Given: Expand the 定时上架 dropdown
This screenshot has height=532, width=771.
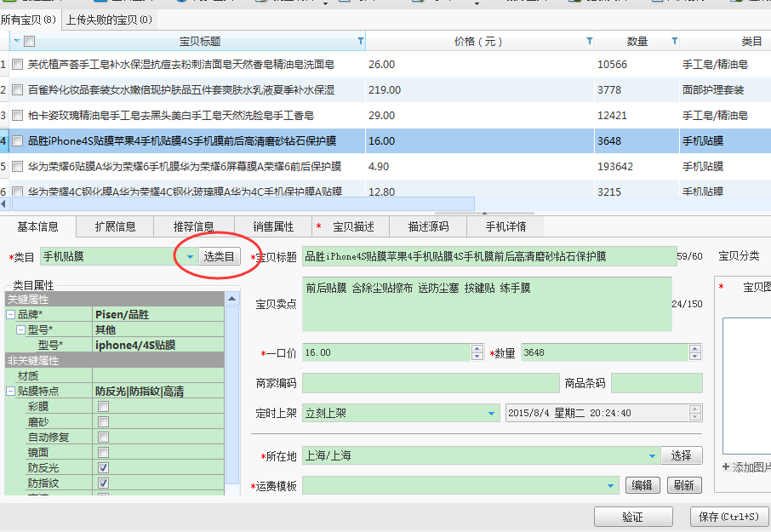Looking at the screenshot, I should (492, 414).
